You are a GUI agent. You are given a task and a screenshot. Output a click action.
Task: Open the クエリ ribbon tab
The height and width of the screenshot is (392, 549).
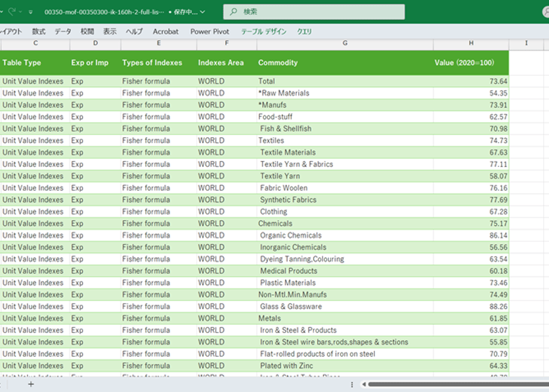(x=304, y=31)
